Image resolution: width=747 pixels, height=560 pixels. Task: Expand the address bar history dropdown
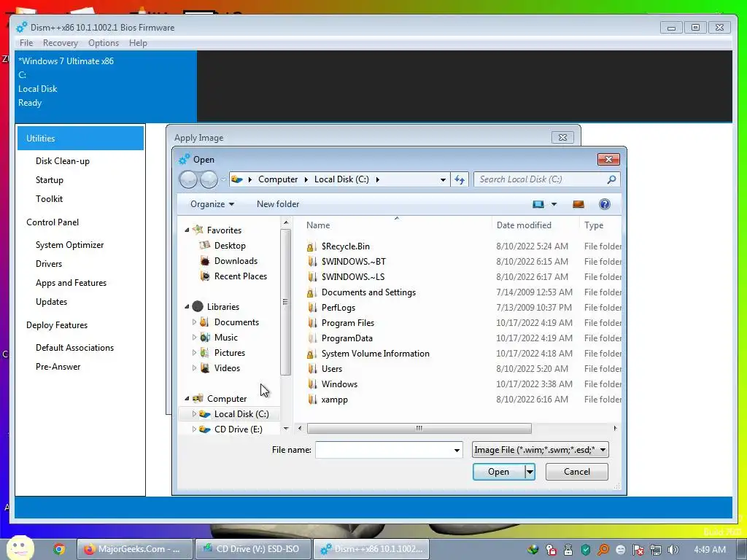click(x=443, y=179)
